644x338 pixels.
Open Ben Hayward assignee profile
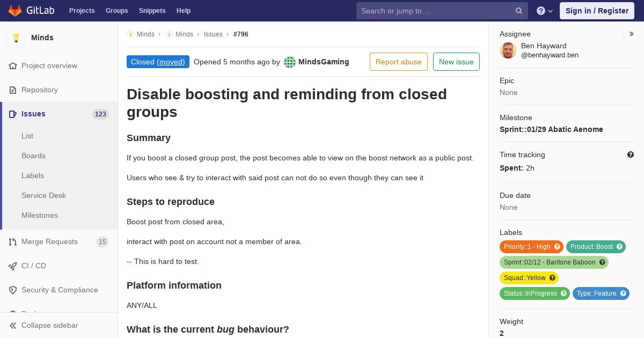click(x=550, y=50)
